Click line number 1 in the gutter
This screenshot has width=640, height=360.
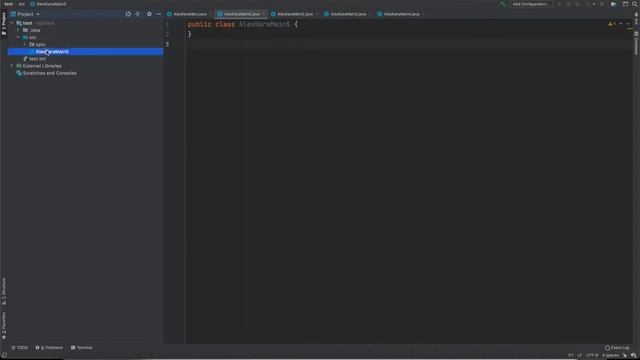tap(167, 24)
